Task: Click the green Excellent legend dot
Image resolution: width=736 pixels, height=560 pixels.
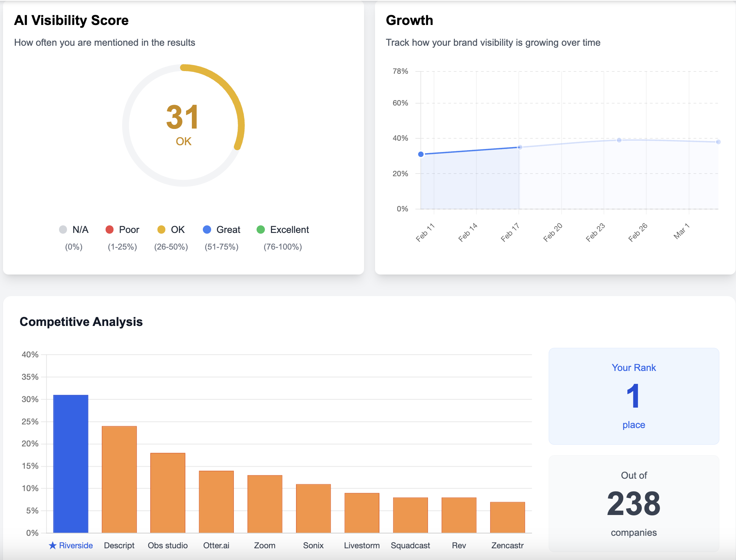Action: click(x=261, y=230)
